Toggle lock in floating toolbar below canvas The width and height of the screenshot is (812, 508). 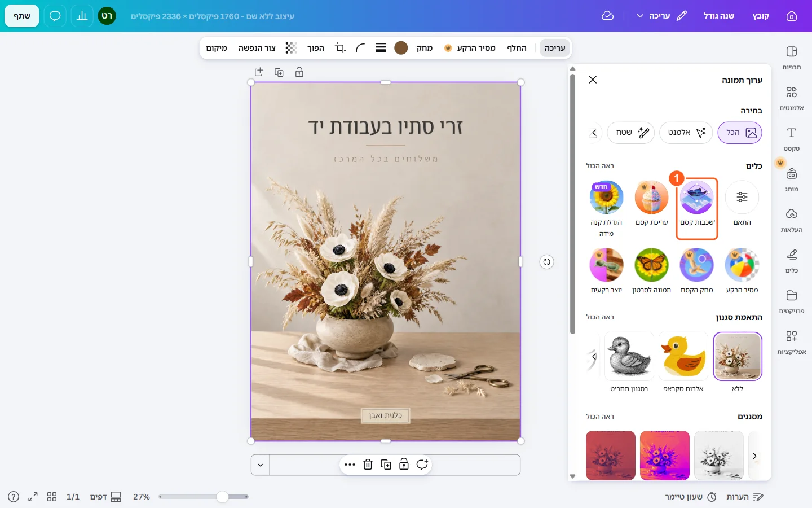pos(404,465)
